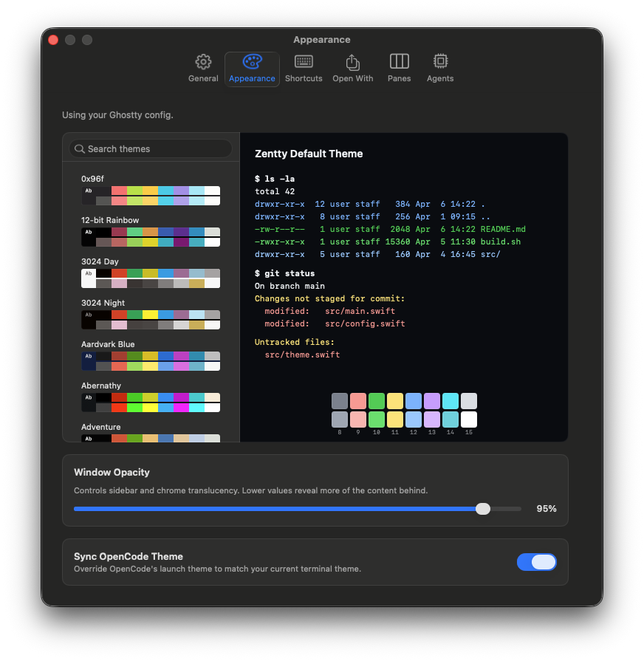644x661 pixels.
Task: Select the Adventure theme
Action: point(151,432)
